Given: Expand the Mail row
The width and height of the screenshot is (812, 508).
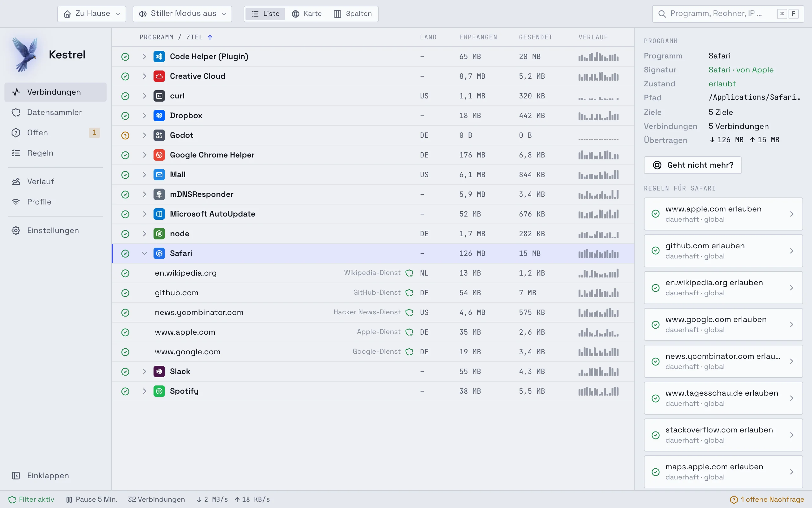Looking at the screenshot, I should [144, 175].
